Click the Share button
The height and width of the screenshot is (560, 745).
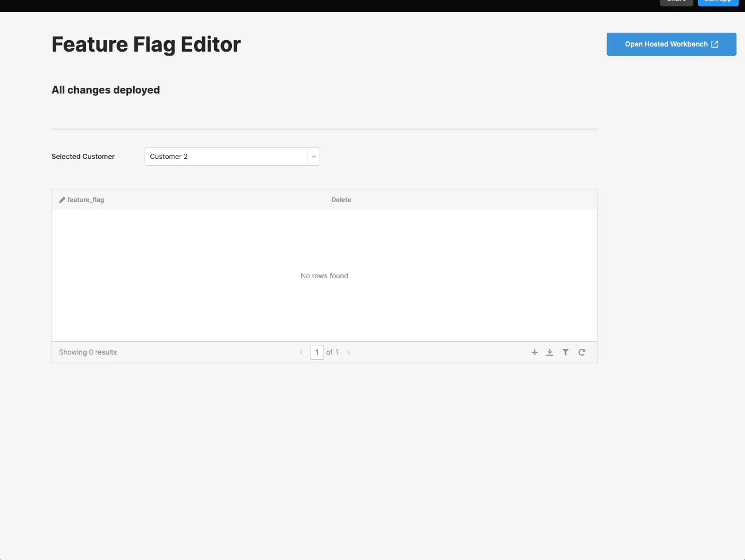676,2
